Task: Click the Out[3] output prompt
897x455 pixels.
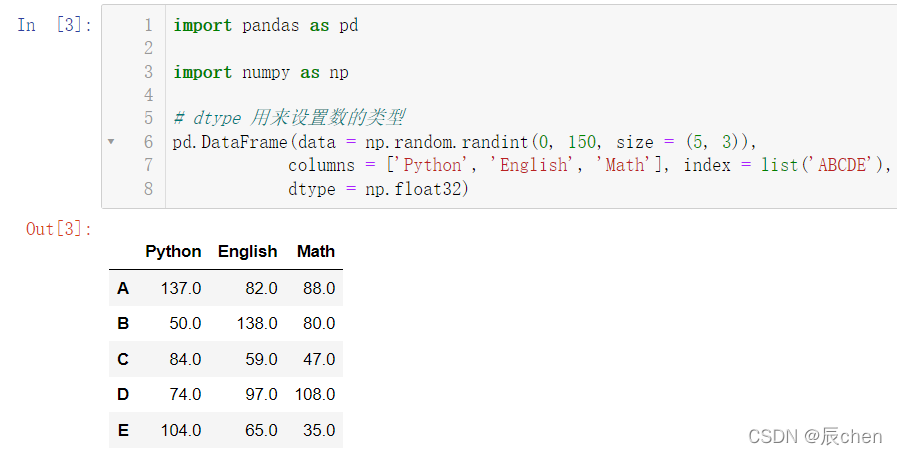Action: [59, 229]
